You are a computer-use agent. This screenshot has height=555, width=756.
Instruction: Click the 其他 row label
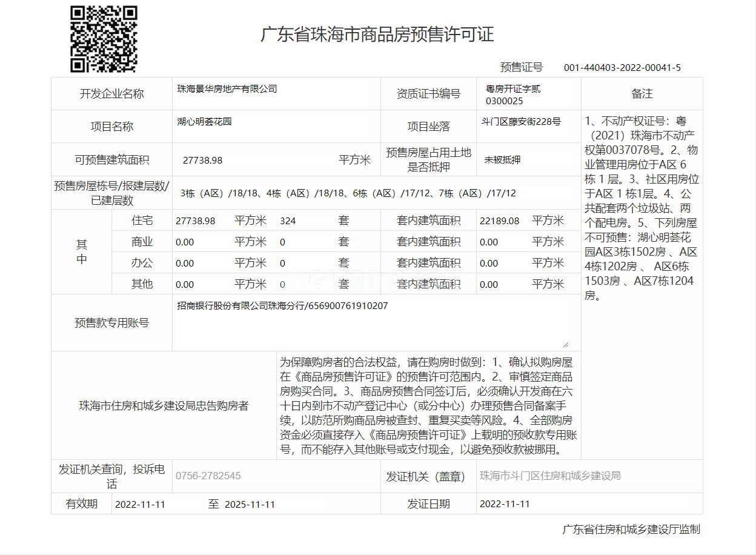pos(142,284)
